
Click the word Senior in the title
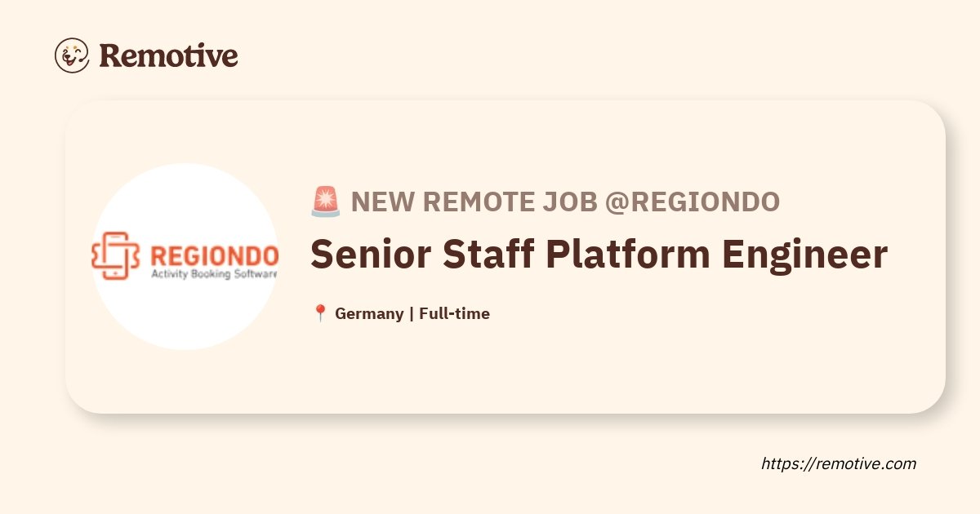[x=371, y=255]
